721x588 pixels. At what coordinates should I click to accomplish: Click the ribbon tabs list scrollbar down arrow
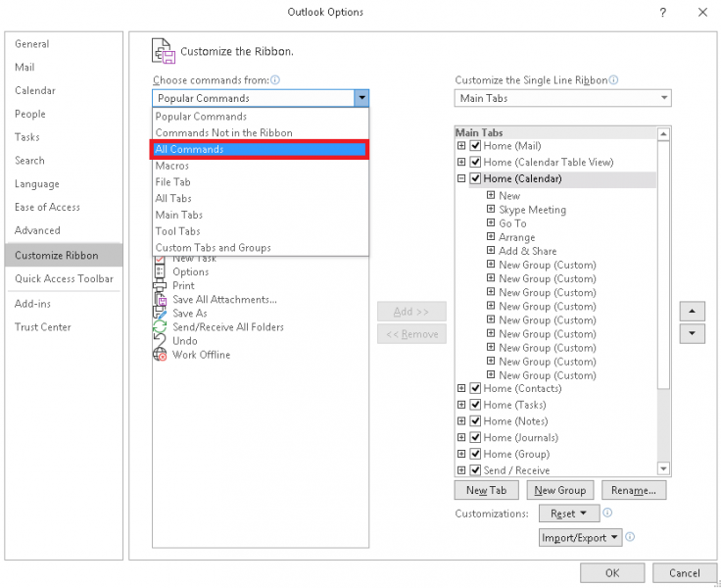click(x=663, y=469)
